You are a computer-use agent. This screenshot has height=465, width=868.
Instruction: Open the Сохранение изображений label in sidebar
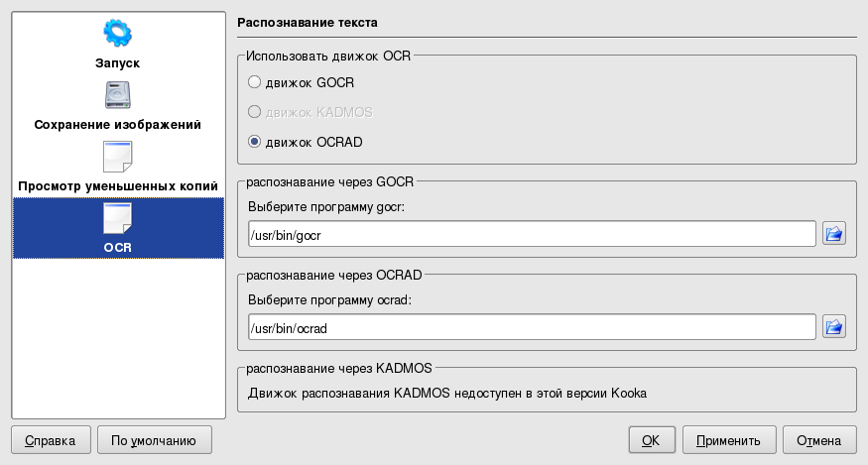[118, 125]
